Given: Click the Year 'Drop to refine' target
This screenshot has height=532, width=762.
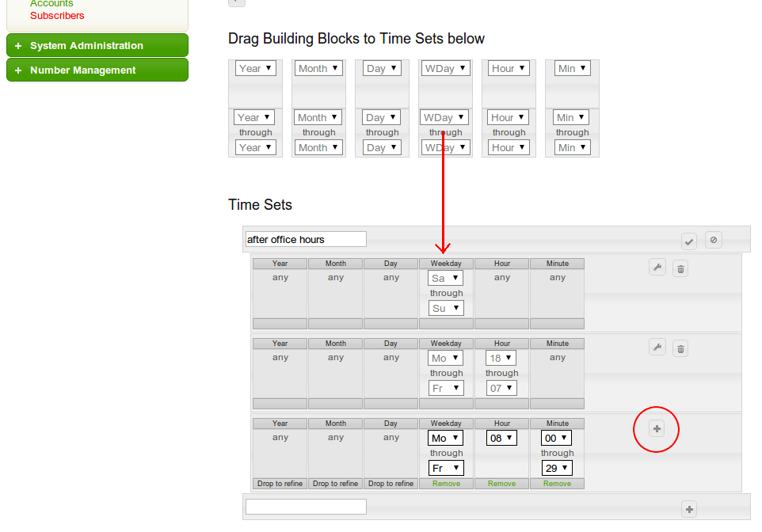Looking at the screenshot, I should (280, 484).
